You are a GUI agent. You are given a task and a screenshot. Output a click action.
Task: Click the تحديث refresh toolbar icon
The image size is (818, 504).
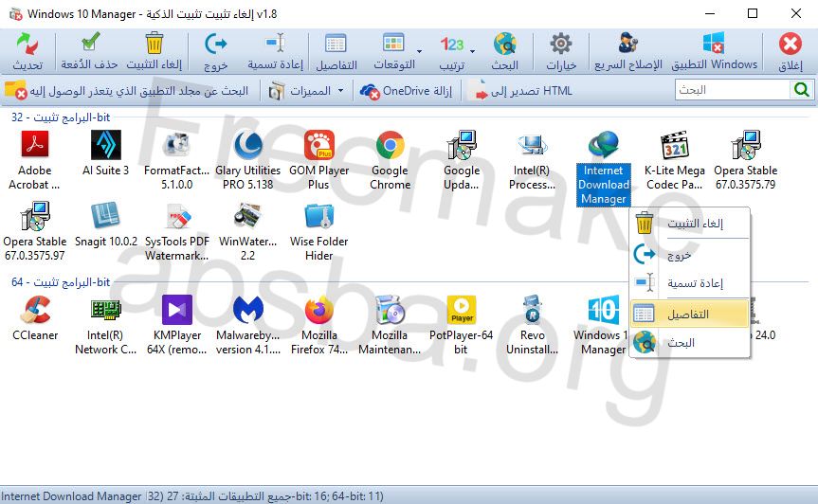tap(27, 45)
